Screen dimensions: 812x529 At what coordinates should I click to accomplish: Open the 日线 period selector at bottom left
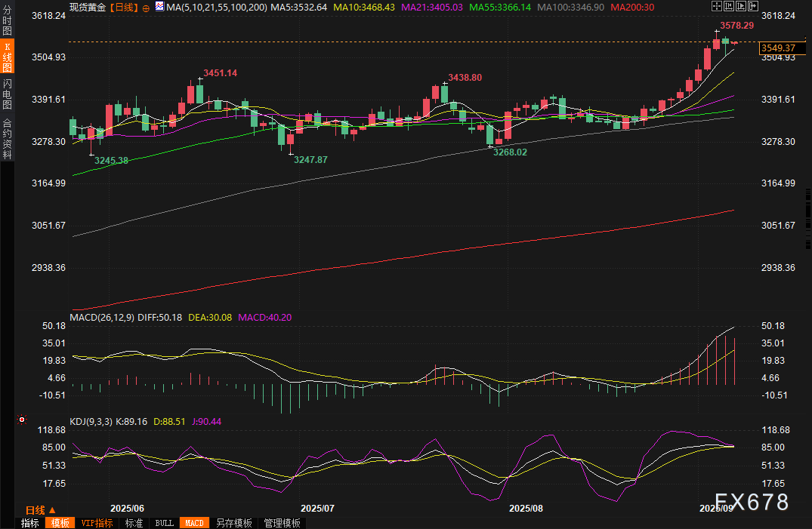[x=41, y=509]
